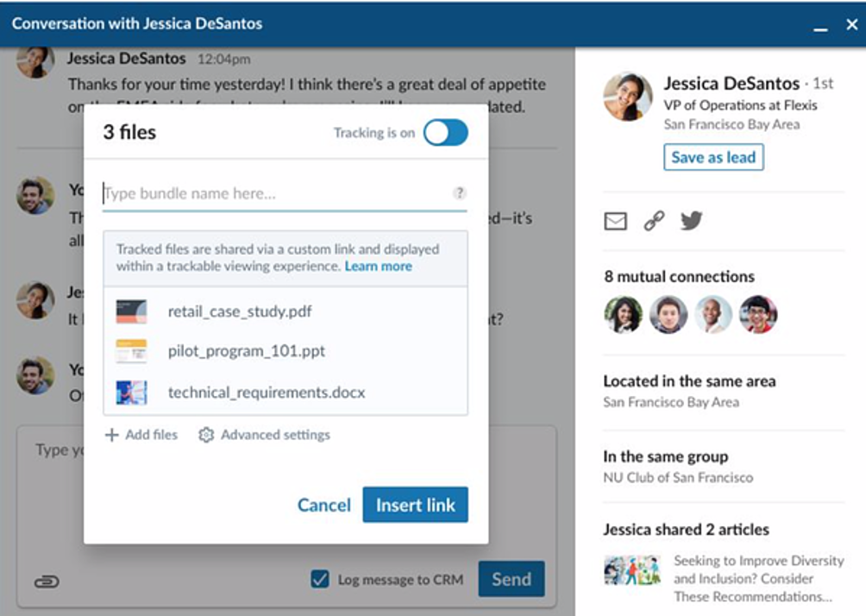Click the Save as lead button
Screen dimensions: 866x616
coord(712,157)
